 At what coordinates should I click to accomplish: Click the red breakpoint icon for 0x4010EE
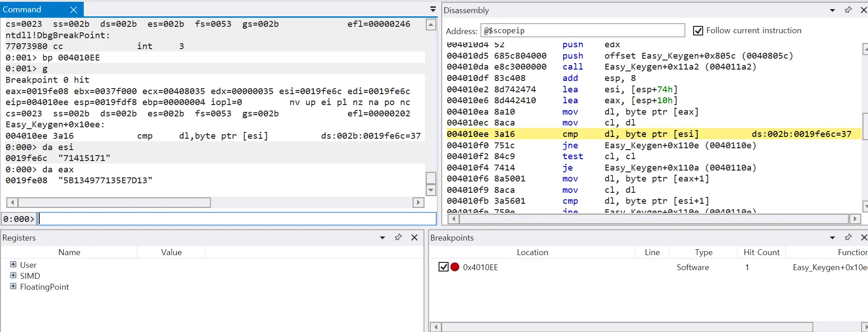[455, 267]
